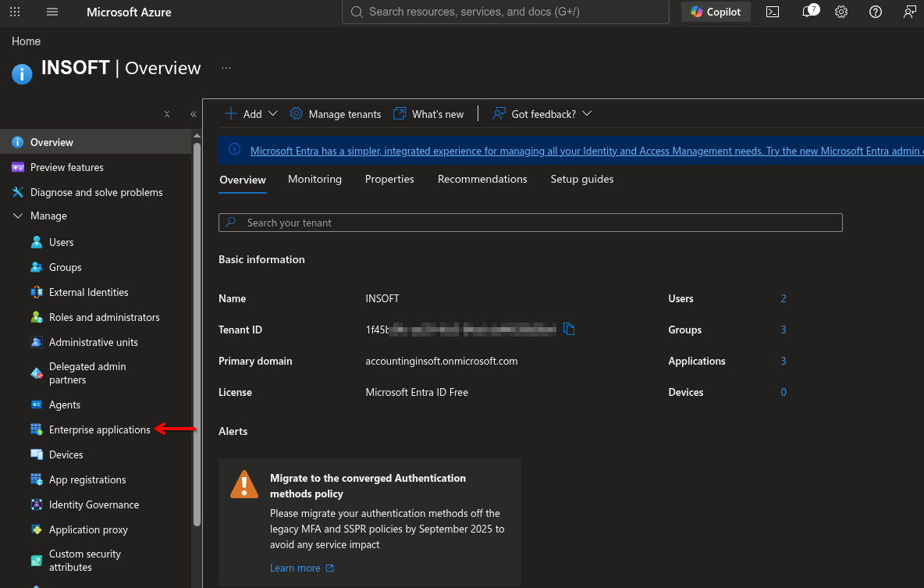Open Roles and administrators in the sidebar

[105, 317]
